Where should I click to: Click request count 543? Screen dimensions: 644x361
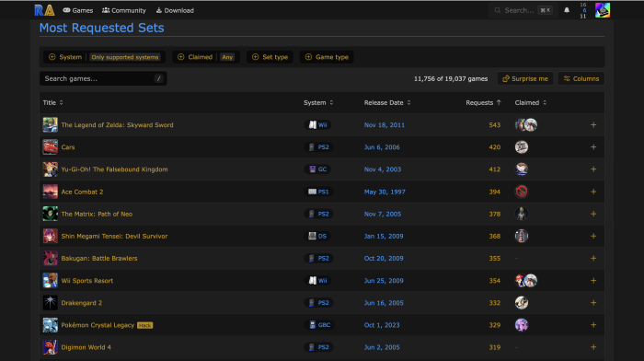(495, 125)
